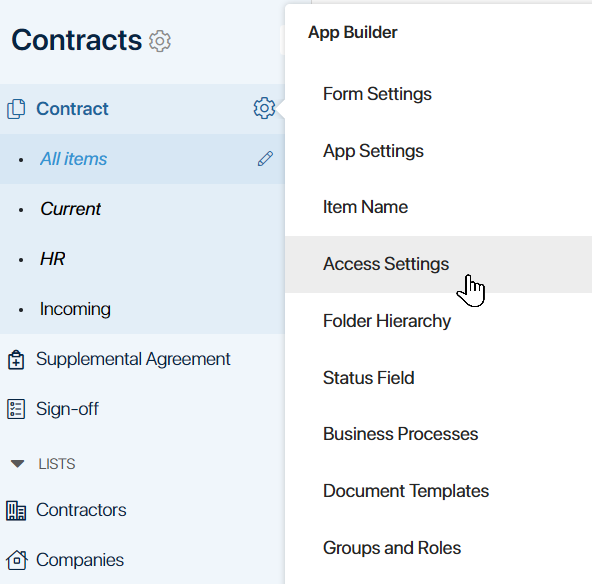Click the Sign-off checklist icon

[16, 409]
